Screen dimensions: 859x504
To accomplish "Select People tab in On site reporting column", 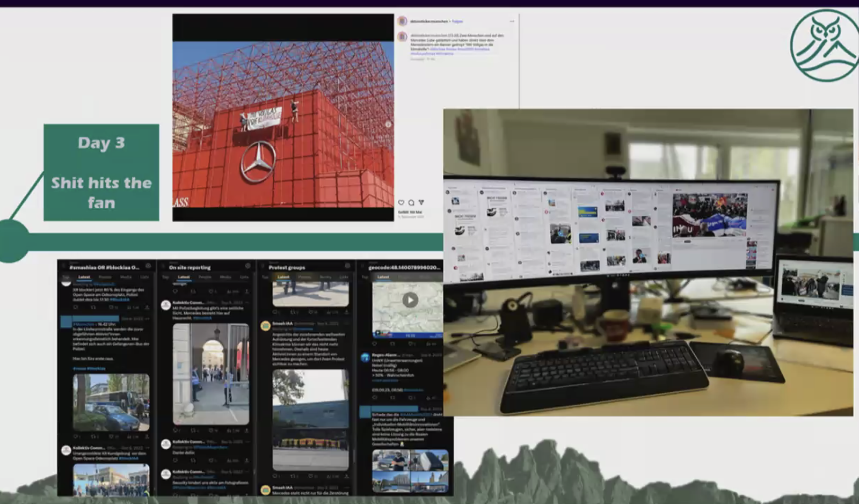I will (205, 277).
